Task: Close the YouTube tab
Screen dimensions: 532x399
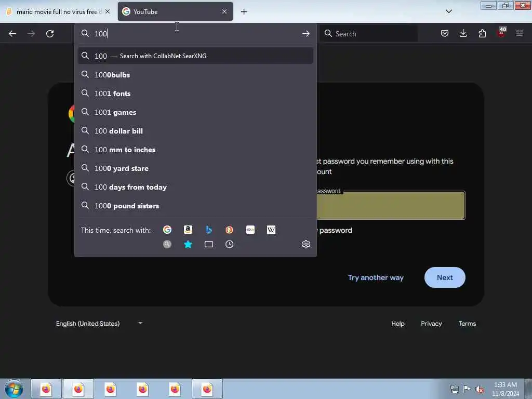Action: pyautogui.click(x=224, y=11)
